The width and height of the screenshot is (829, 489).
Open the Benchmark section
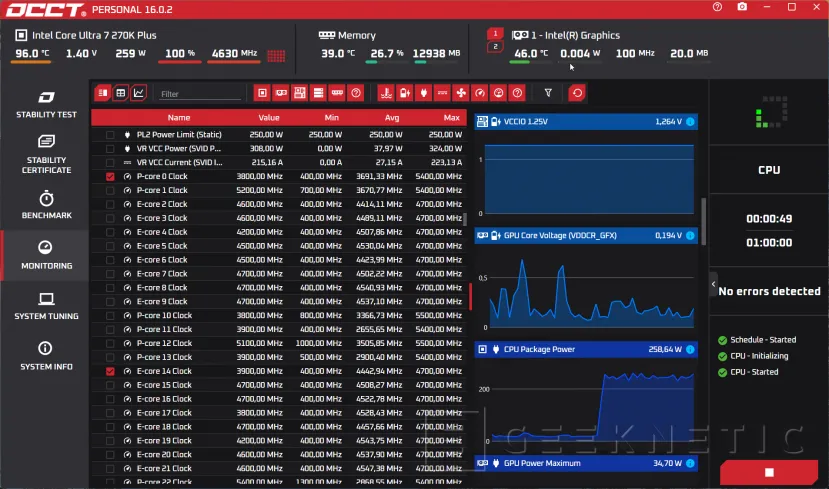click(46, 203)
